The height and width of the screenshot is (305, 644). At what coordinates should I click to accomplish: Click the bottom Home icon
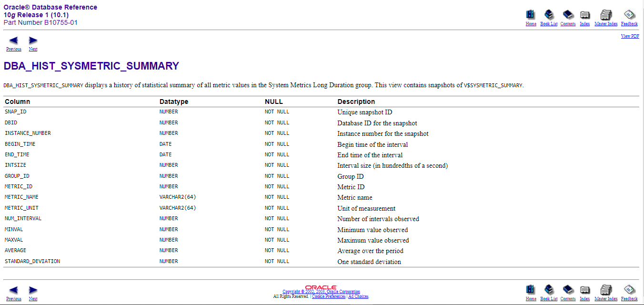pos(531,290)
